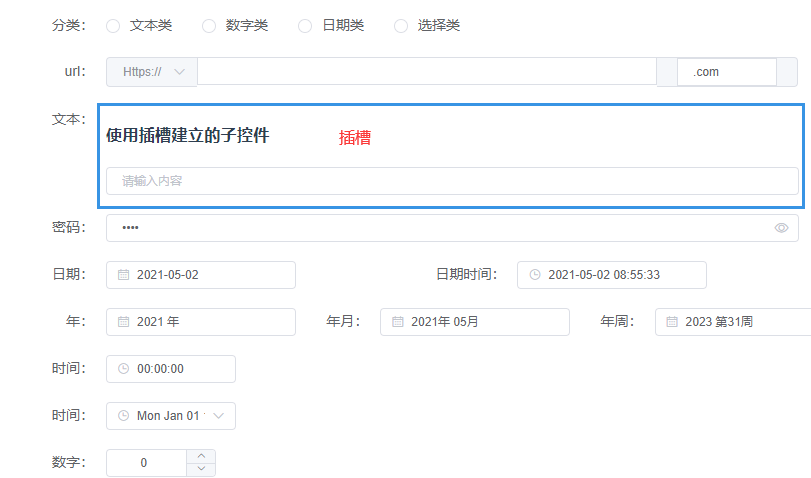Click the 数字 number input showing 0
Screen dimensions: 811x478
[146, 463]
